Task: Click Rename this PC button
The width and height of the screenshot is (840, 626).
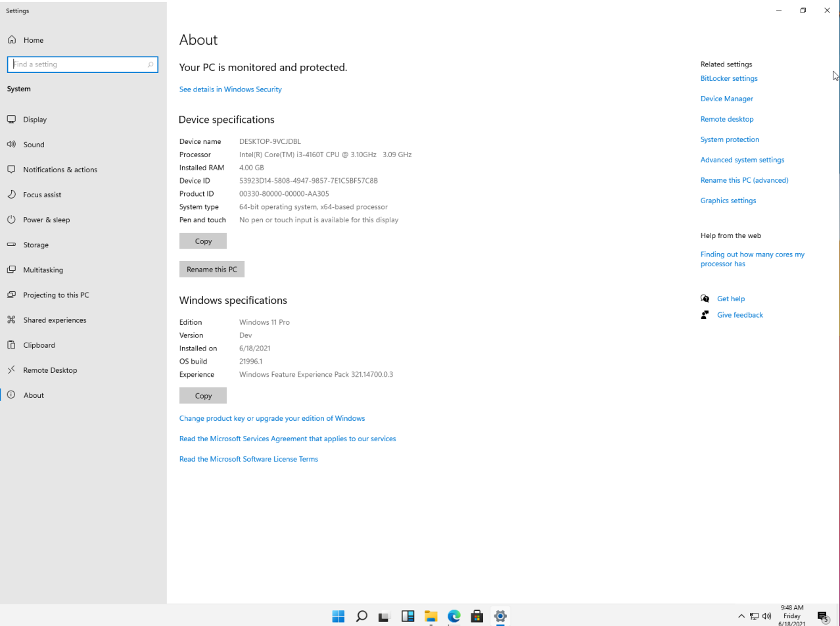Action: pyautogui.click(x=212, y=269)
